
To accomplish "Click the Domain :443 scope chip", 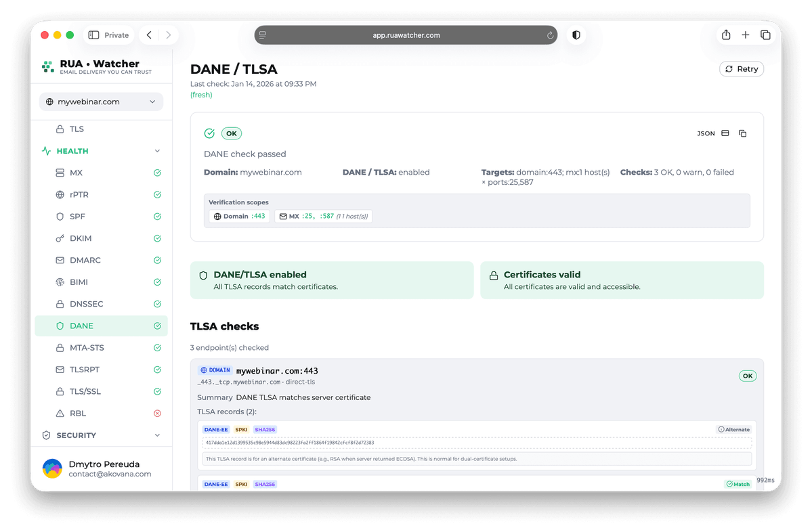I will click(x=239, y=217).
